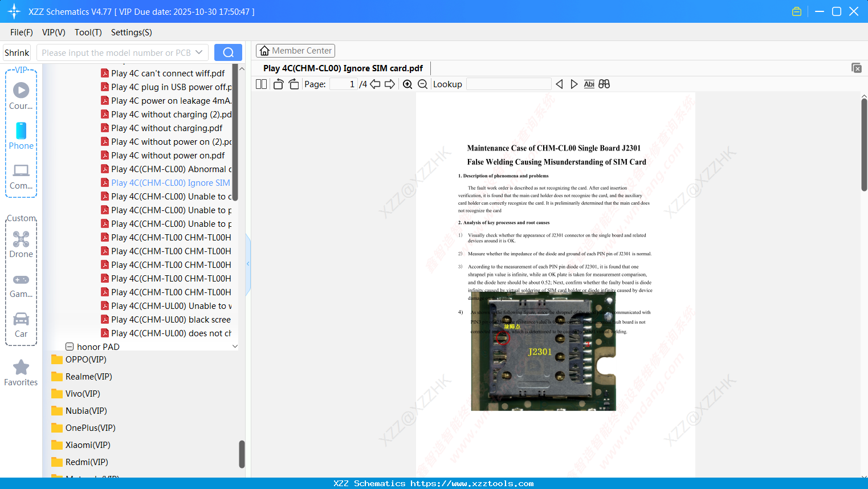Go to the next PDF page

(390, 84)
